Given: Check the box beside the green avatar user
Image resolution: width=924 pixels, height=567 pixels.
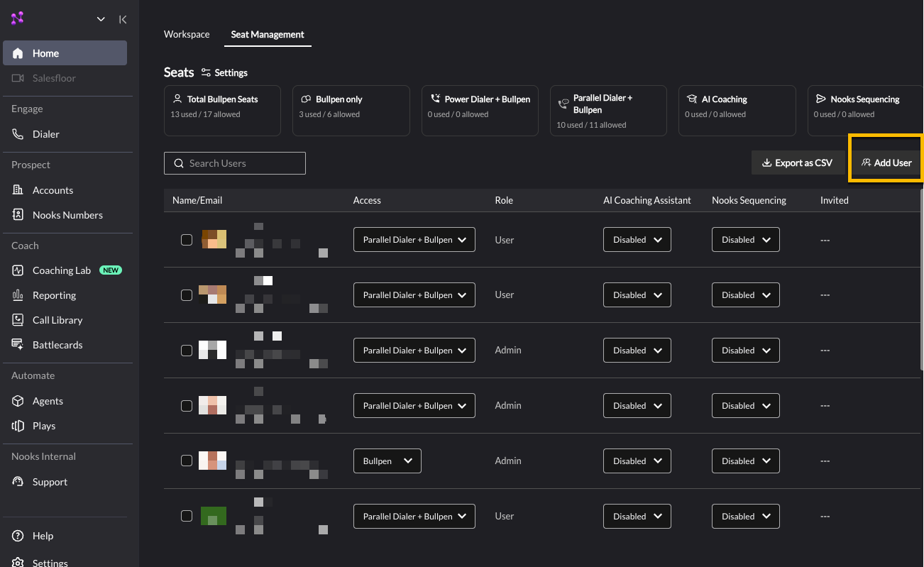Looking at the screenshot, I should pos(187,516).
